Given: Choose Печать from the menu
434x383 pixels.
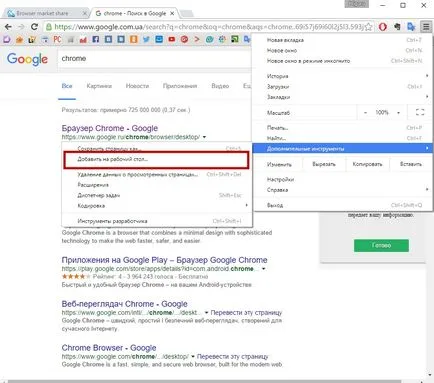Looking at the screenshot, I should (342, 128).
